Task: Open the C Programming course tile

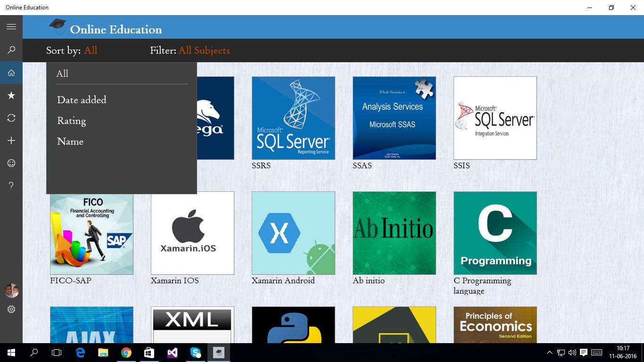Action: coord(495,233)
